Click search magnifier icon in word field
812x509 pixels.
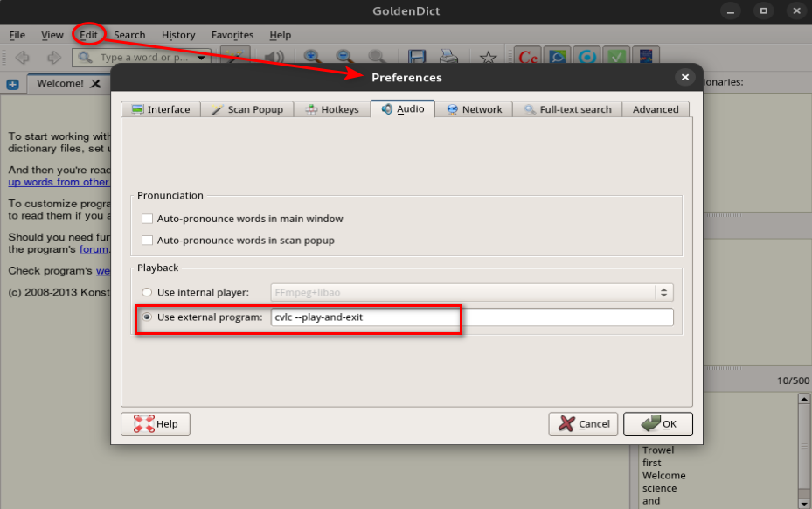coord(86,57)
